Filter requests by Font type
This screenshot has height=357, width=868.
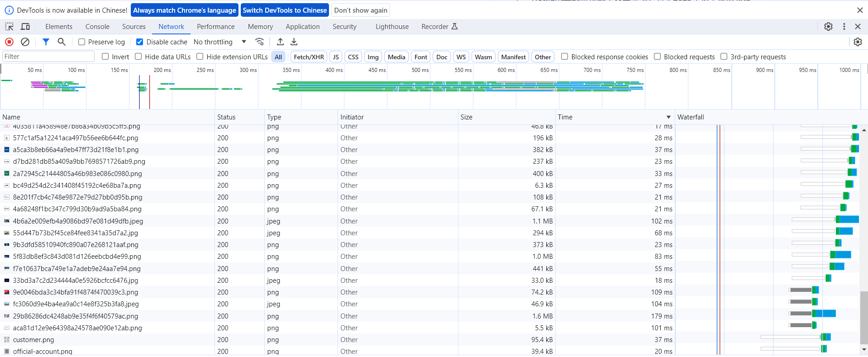tap(420, 57)
